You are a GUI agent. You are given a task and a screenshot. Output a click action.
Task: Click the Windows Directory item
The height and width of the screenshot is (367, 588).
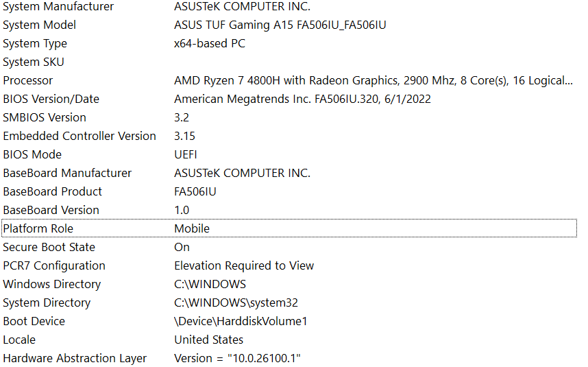click(52, 285)
